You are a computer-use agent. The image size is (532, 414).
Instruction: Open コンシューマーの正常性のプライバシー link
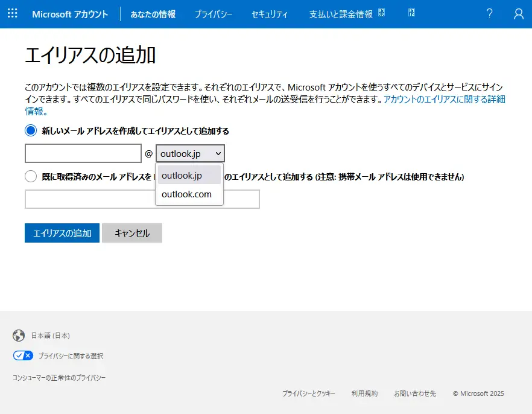59,378
